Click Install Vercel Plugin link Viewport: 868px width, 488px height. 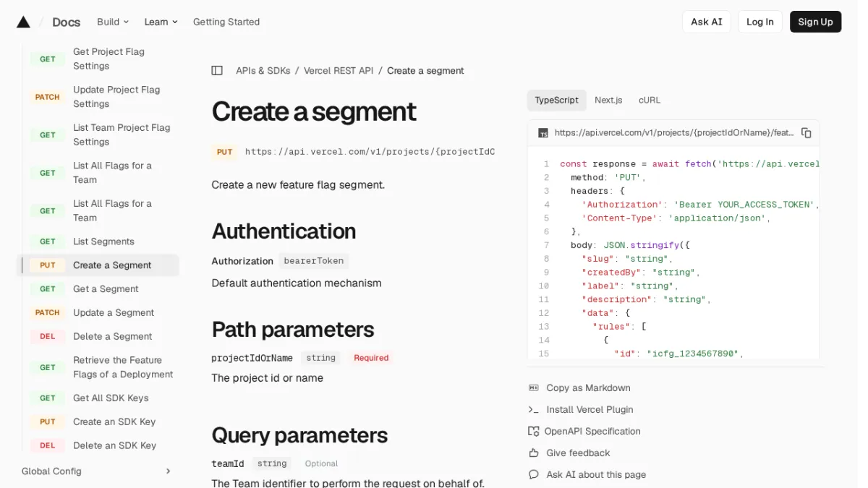590,410
